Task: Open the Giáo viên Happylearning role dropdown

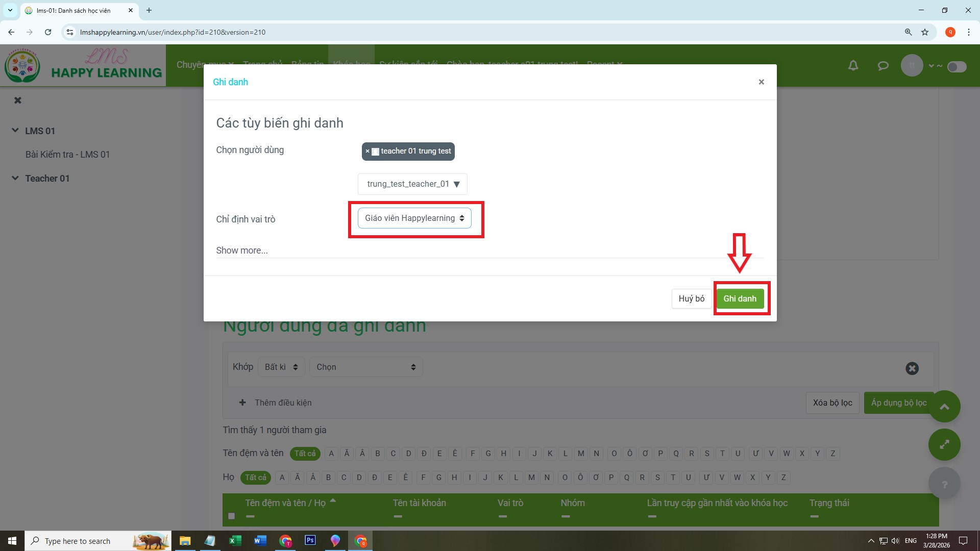Action: (x=414, y=218)
